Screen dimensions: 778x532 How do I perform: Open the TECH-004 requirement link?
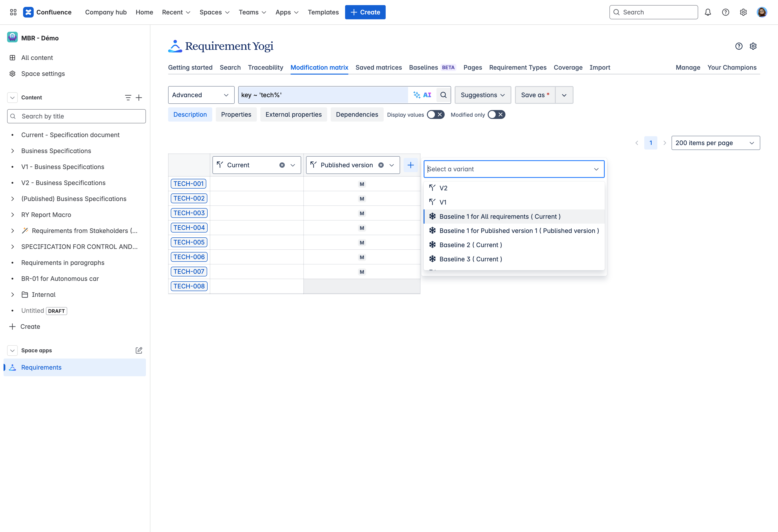(189, 228)
